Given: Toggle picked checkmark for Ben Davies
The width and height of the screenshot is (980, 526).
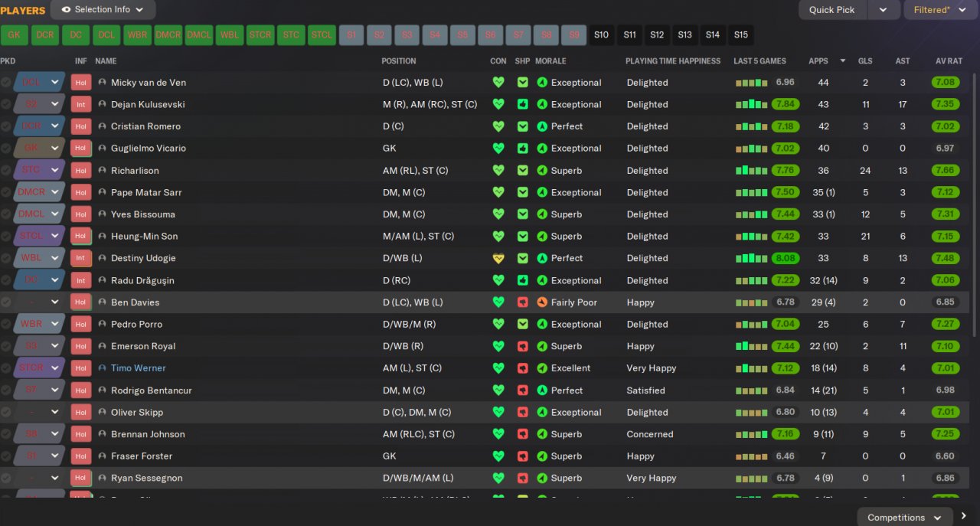Looking at the screenshot, I should 6,302.
